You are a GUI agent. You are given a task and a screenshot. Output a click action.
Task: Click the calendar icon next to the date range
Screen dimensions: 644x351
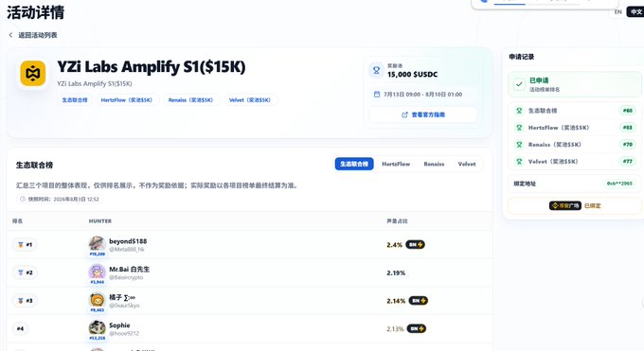[x=377, y=95]
